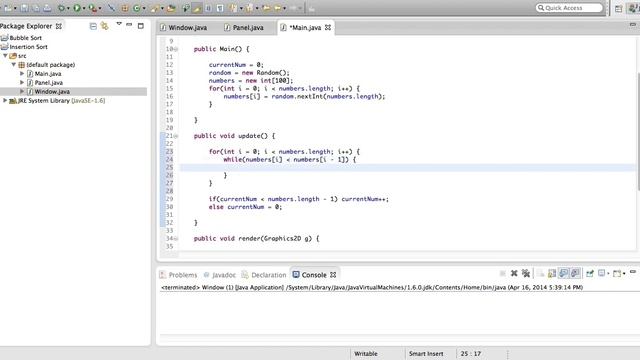The width and height of the screenshot is (640, 360).
Task: Collapse the src folder
Action: 5,56
